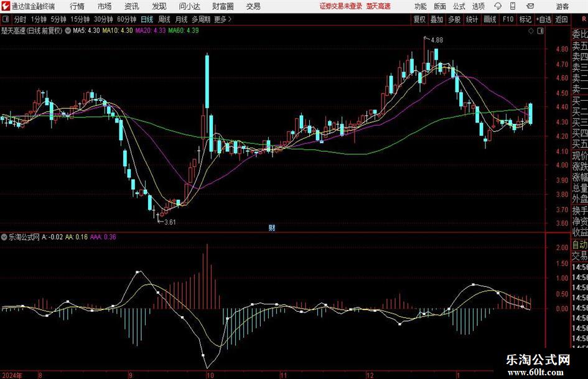Open the 市场 menu
The width and height of the screenshot is (588, 379).
[105, 6]
